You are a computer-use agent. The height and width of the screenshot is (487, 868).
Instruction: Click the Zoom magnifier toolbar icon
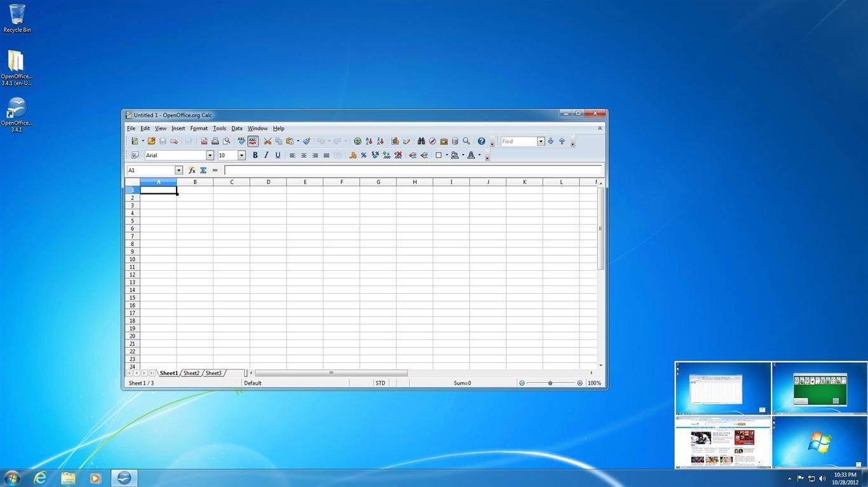coord(466,141)
